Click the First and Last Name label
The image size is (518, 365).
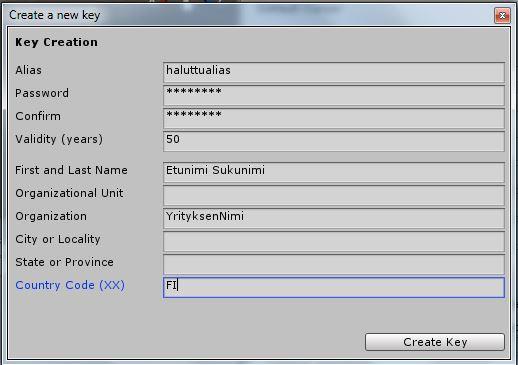(71, 170)
